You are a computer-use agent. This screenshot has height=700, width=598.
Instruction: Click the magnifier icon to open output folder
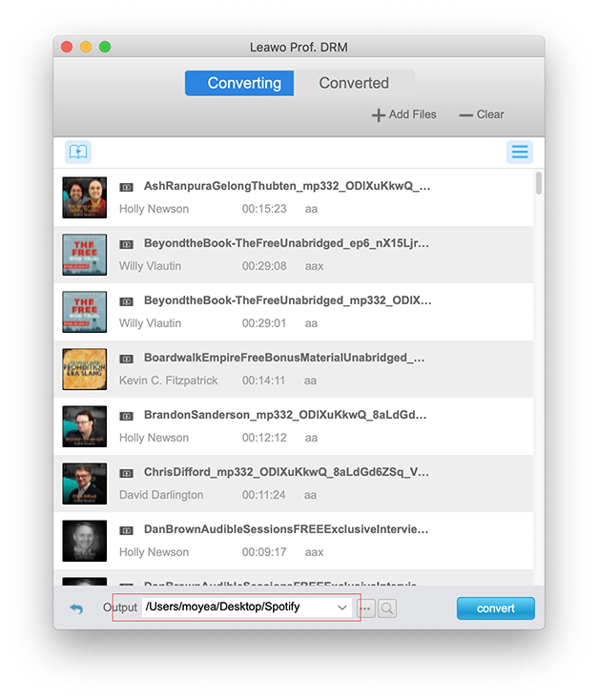click(x=386, y=607)
